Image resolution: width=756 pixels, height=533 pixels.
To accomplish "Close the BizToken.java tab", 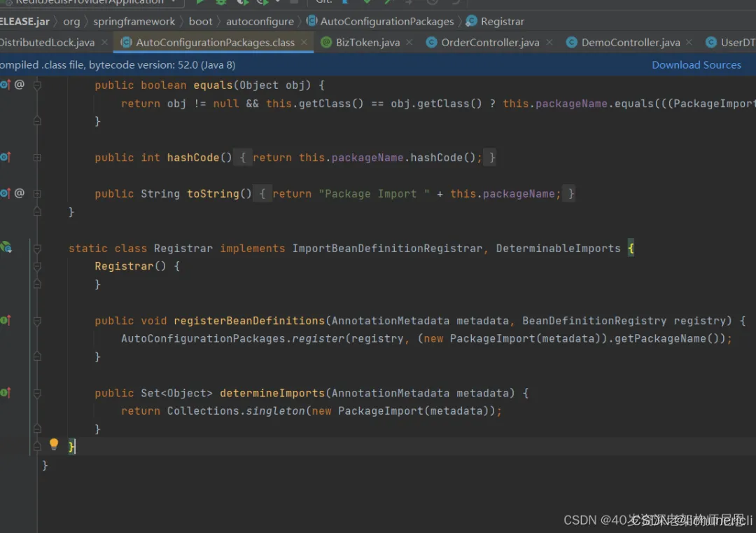I will (409, 43).
